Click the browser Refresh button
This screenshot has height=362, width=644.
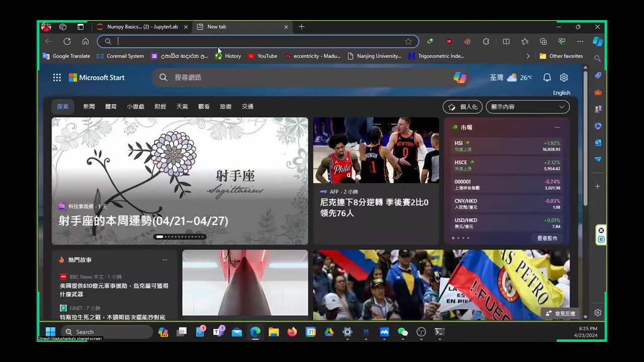[67, 41]
